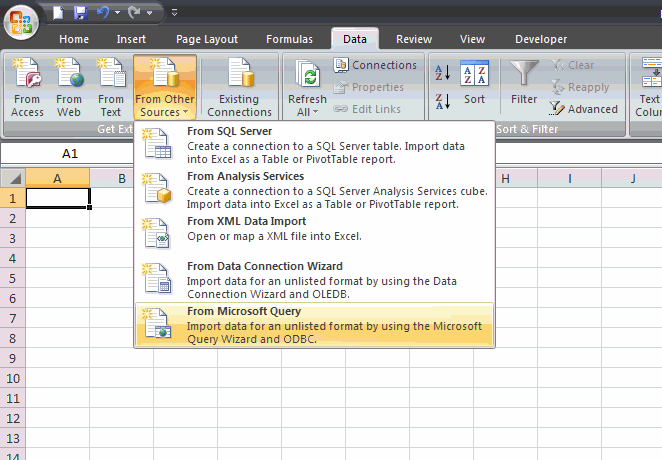Select column A header

(x=57, y=178)
